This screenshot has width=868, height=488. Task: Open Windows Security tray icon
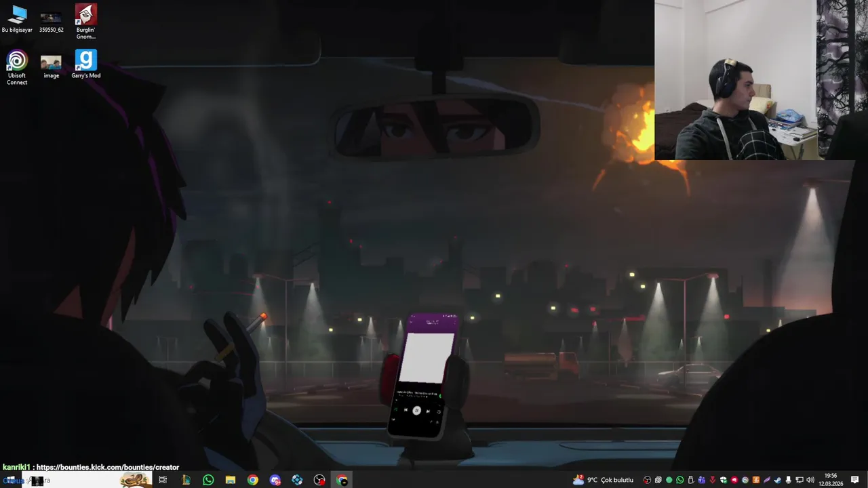click(724, 480)
